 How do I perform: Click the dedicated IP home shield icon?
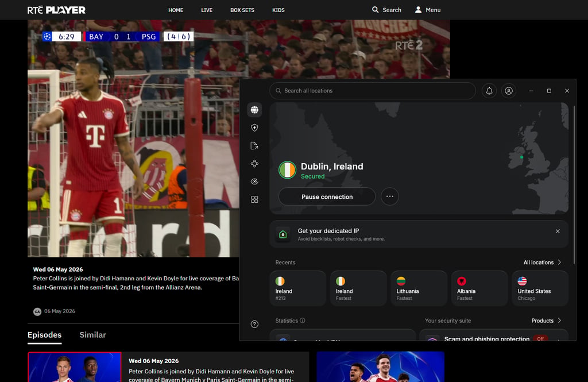(283, 234)
